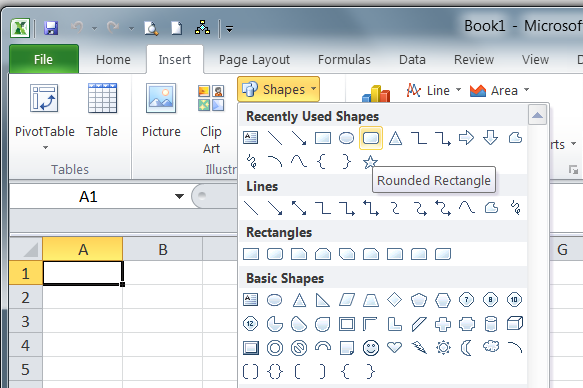Open the Clip Art pane
Image resolution: width=583 pixels, height=388 pixels.
tap(211, 118)
